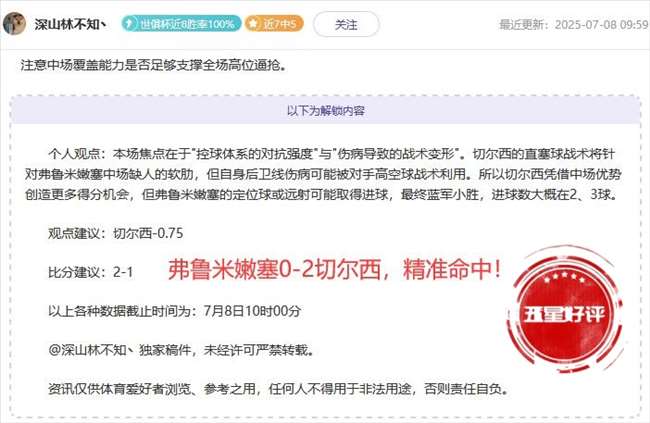
Task: Select the 近7中5 badge
Action: [x=274, y=24]
